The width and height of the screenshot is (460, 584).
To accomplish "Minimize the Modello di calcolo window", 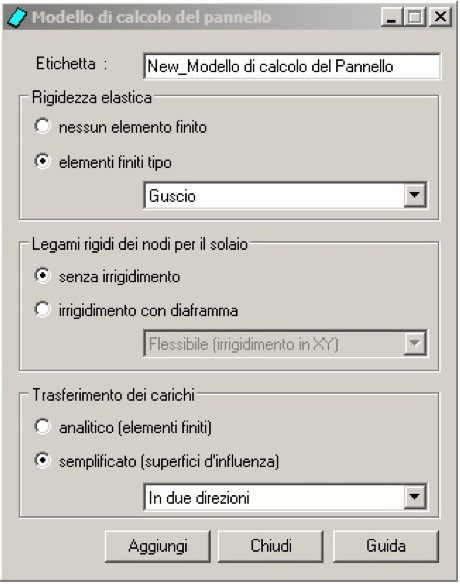I will [x=392, y=17].
